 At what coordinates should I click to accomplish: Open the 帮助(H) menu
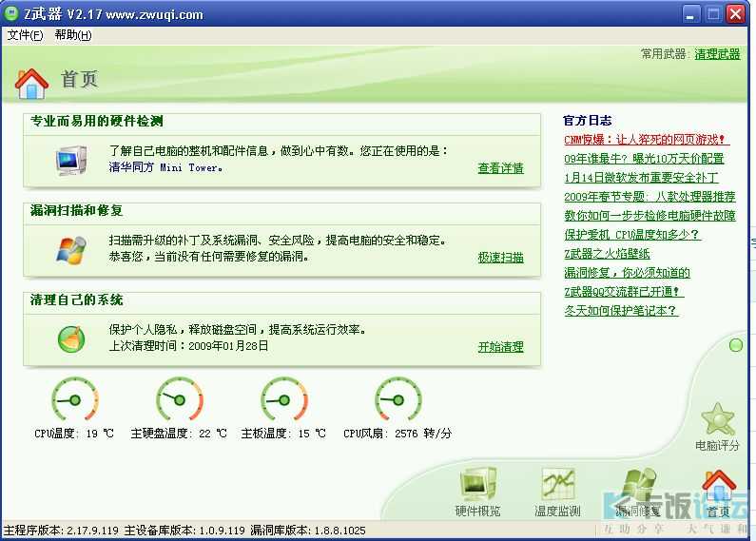tap(73, 35)
